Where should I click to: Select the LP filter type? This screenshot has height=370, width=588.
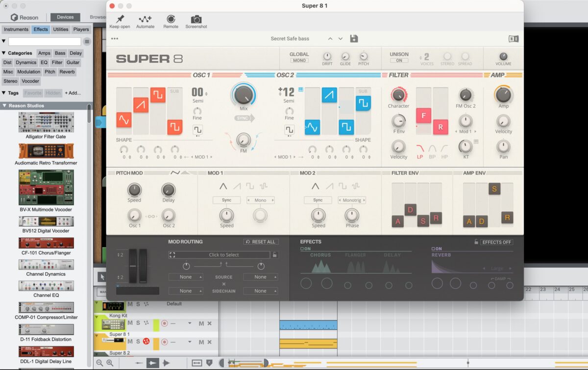(x=420, y=151)
